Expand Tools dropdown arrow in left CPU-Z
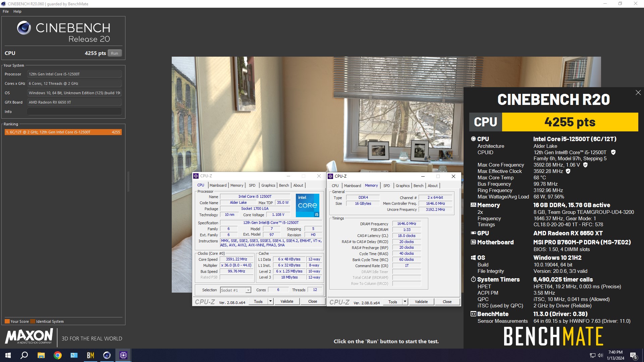 270,301
